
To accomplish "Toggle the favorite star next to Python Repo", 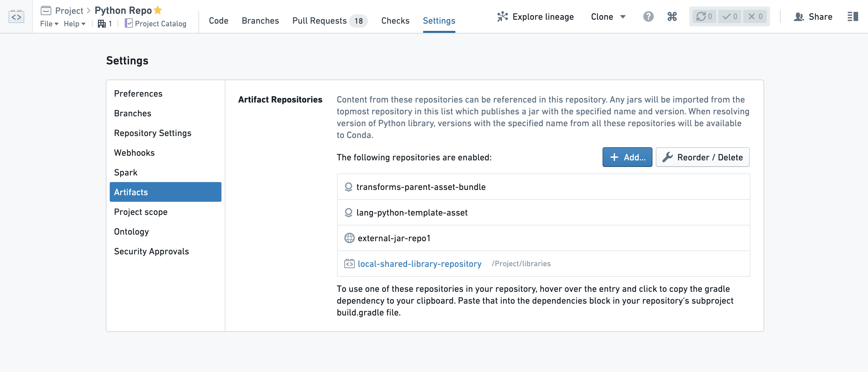I will [158, 11].
